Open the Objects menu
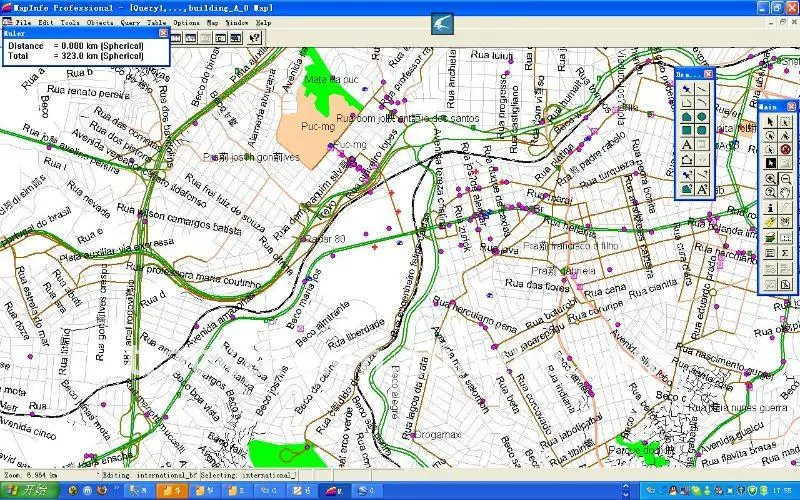Image resolution: width=800 pixels, height=500 pixels. (x=100, y=22)
